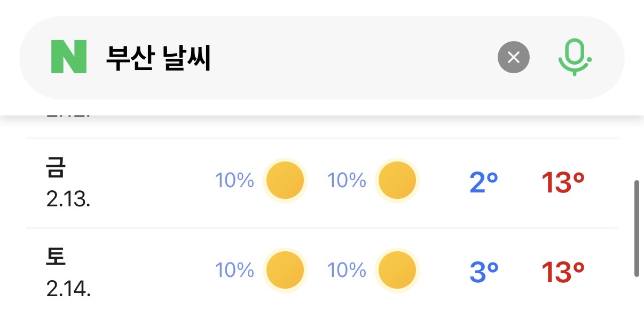
Task: Click Friday's high temperature 13°
Action: tap(563, 183)
